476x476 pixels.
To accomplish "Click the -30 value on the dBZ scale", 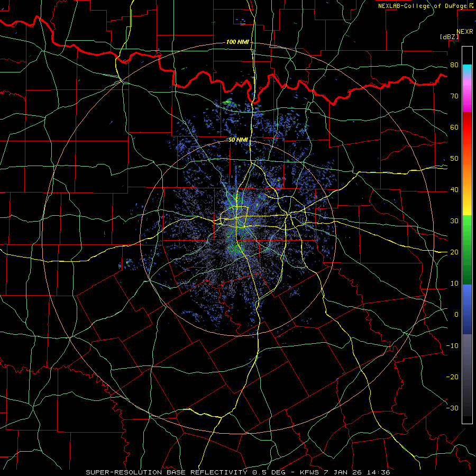I will (x=452, y=408).
